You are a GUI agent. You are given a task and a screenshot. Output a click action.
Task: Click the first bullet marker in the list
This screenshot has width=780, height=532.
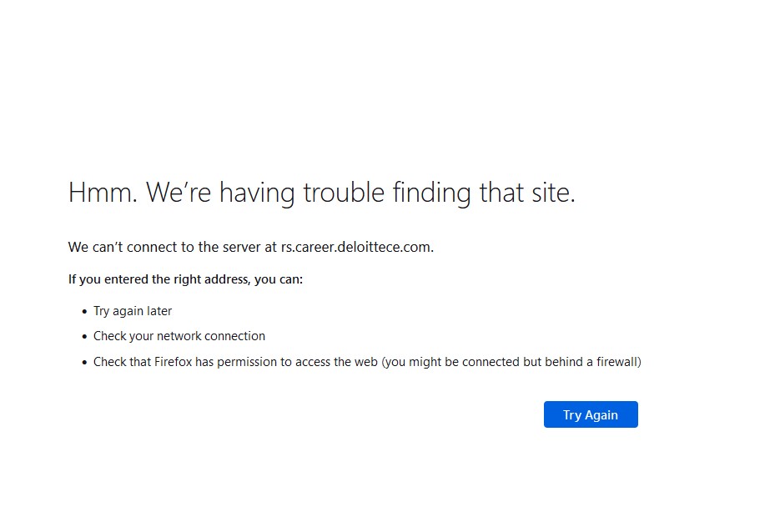[83, 310]
